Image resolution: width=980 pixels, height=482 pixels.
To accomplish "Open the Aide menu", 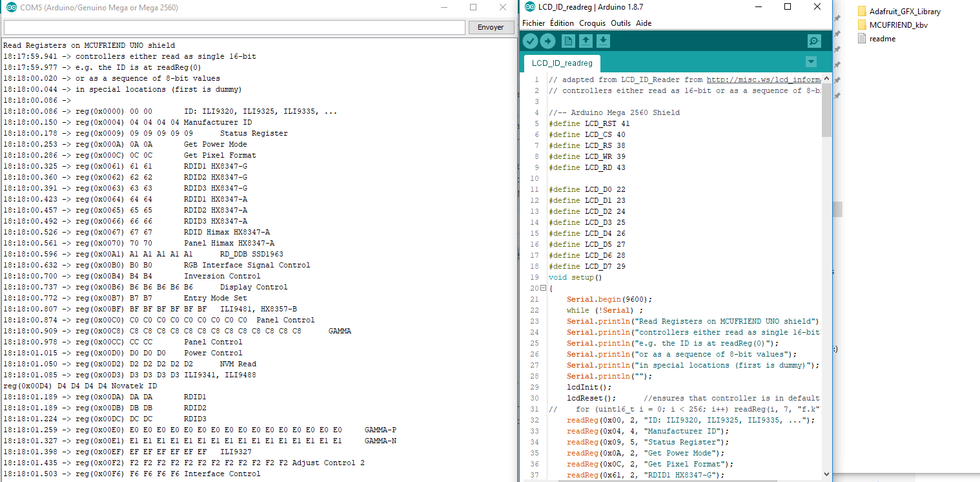I will (x=644, y=23).
